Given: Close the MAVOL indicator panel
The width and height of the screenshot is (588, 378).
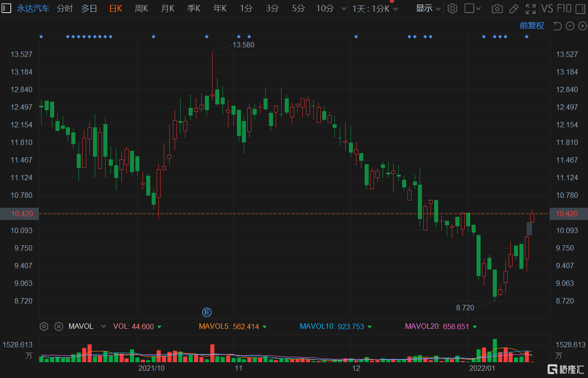Looking at the screenshot, I should 58,326.
